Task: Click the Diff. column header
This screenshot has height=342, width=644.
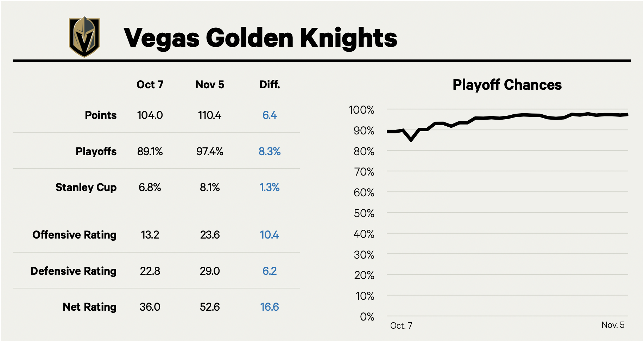Action: point(270,85)
